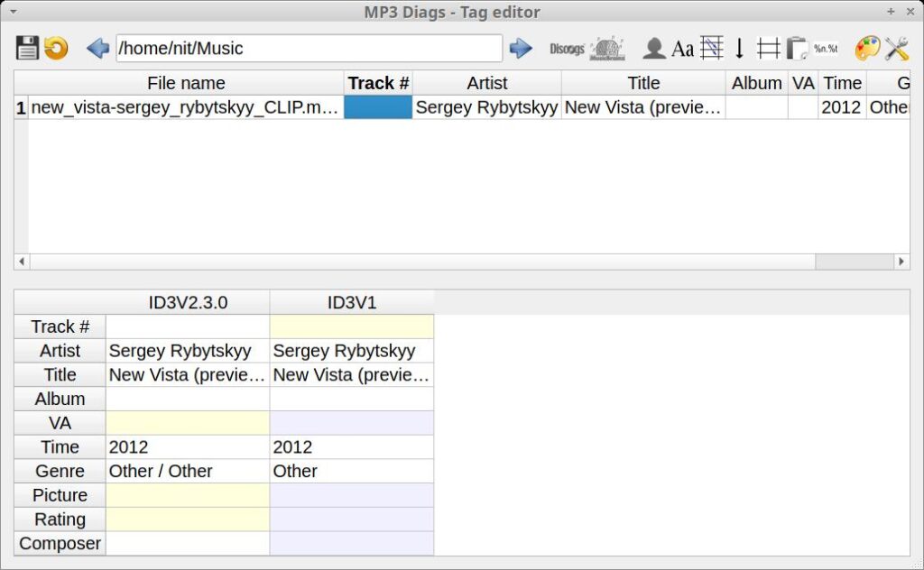This screenshot has height=570, width=924.
Task: Open the configuration tools icon
Action: pyautogui.click(x=895, y=49)
